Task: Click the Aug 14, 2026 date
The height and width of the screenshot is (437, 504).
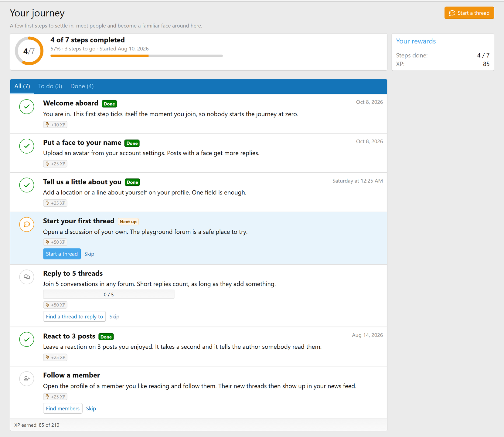Action: 367,335
